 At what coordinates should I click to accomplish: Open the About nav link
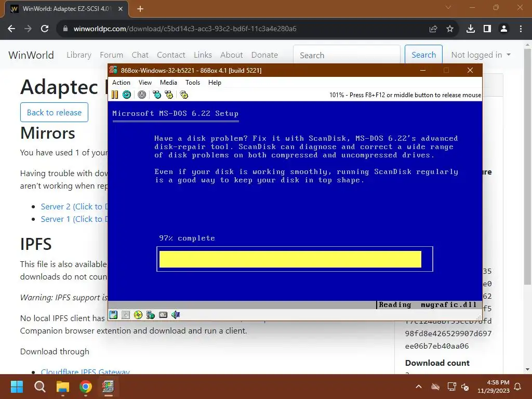pos(232,55)
